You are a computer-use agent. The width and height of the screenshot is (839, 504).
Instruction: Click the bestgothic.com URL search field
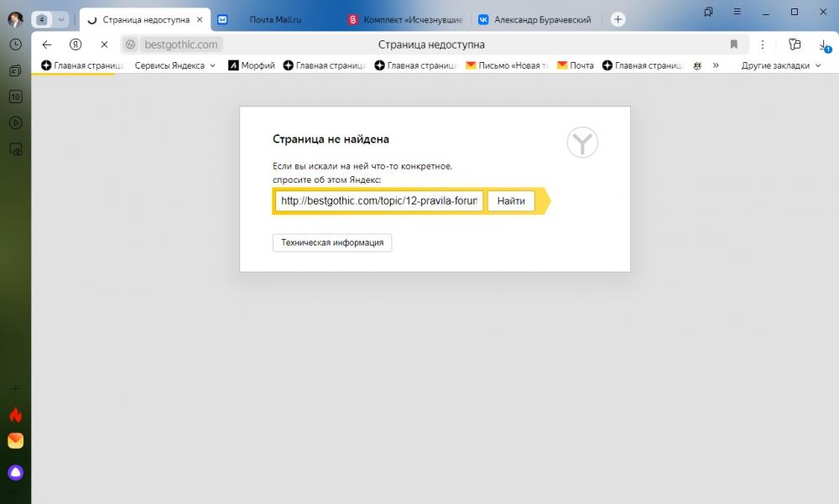pos(379,200)
